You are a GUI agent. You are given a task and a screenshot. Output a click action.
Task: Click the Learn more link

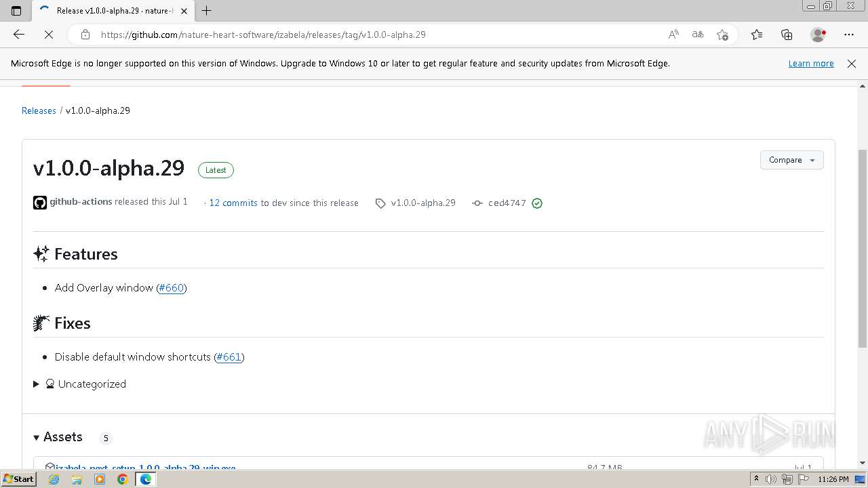811,64
